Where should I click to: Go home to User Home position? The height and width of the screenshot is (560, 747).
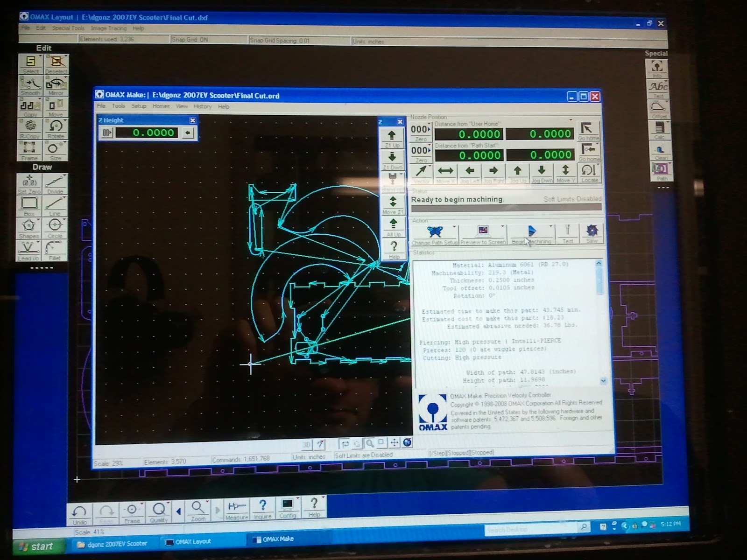[x=588, y=131]
